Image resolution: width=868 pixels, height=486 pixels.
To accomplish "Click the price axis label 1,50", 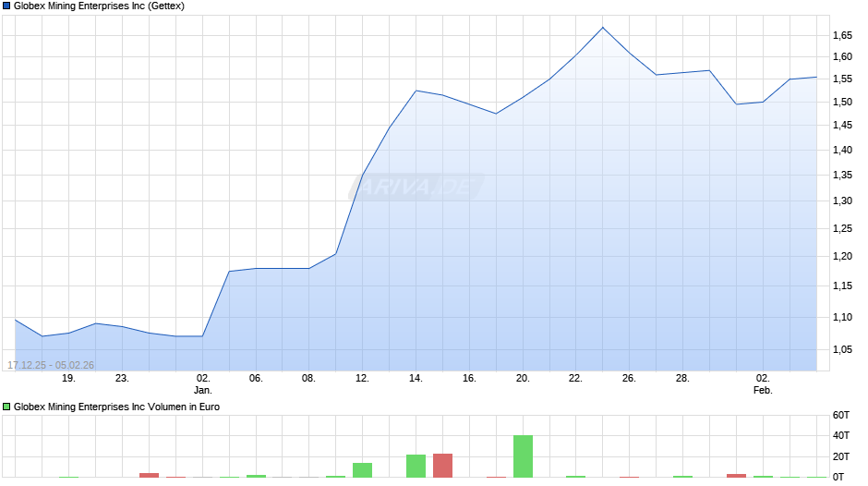I will click(842, 102).
